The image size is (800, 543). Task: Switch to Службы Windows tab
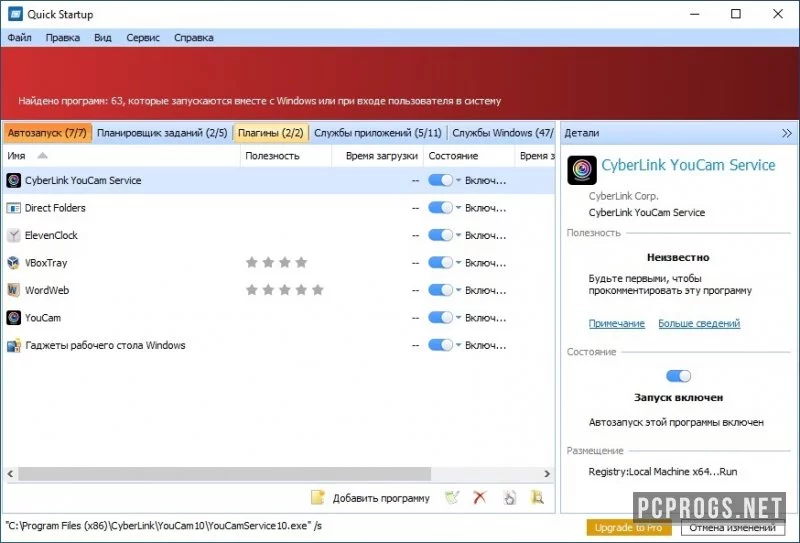(502, 133)
